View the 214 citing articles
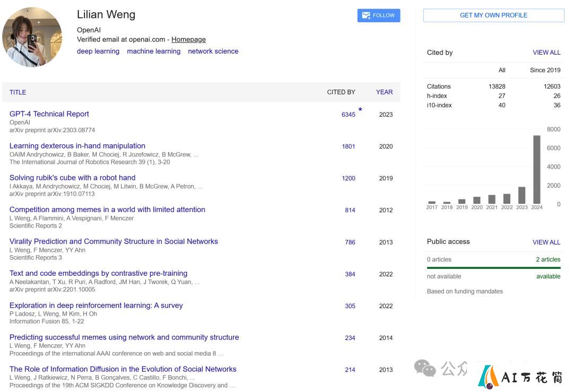Image resolution: width=573 pixels, height=392 pixels. (x=350, y=370)
